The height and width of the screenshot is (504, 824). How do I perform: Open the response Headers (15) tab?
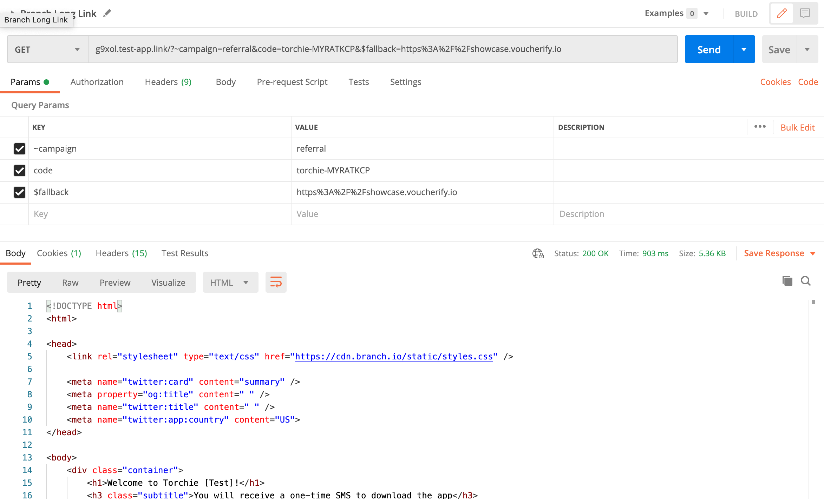121,253
